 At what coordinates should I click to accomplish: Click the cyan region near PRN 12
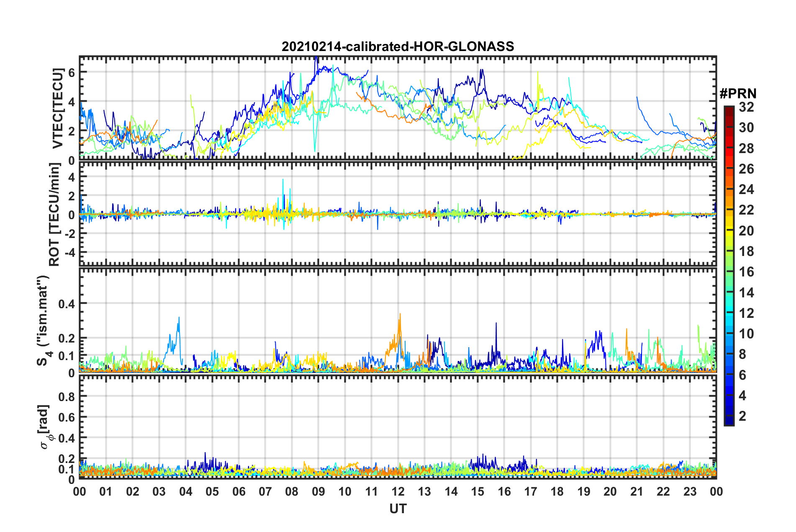click(729, 312)
